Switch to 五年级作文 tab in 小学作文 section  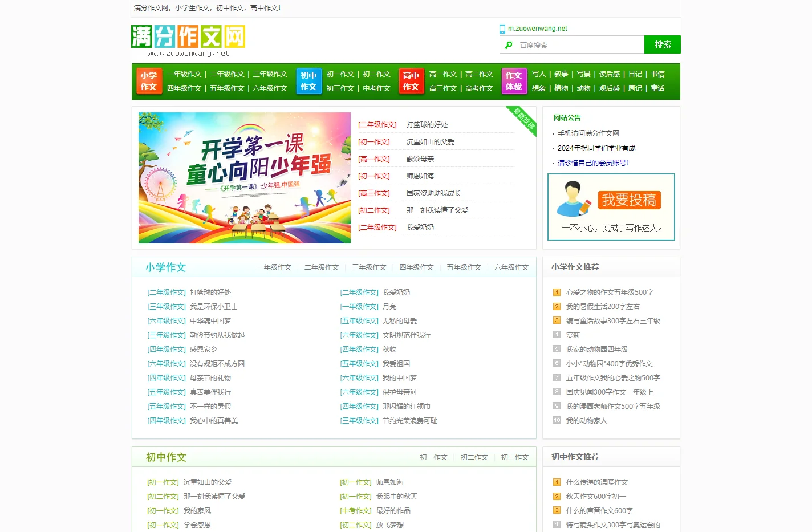pos(464,267)
